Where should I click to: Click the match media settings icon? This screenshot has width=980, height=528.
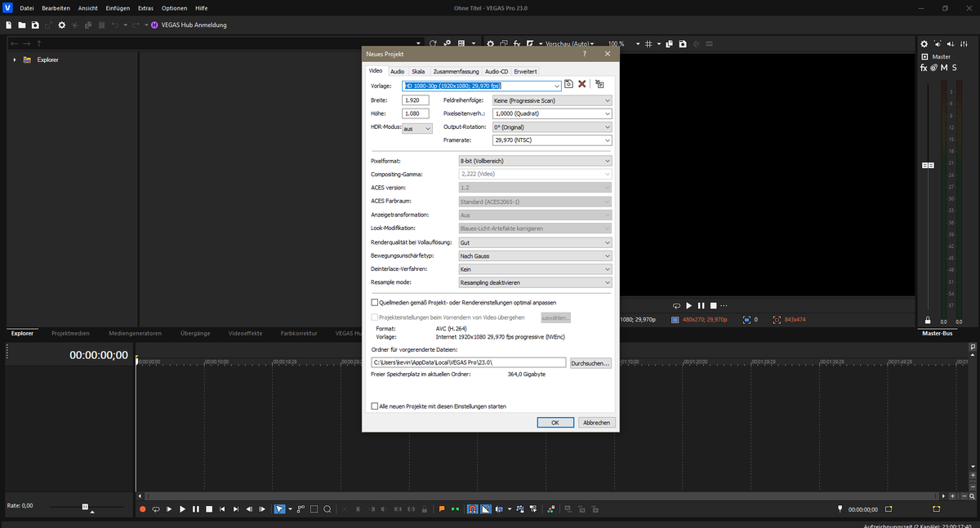(599, 84)
